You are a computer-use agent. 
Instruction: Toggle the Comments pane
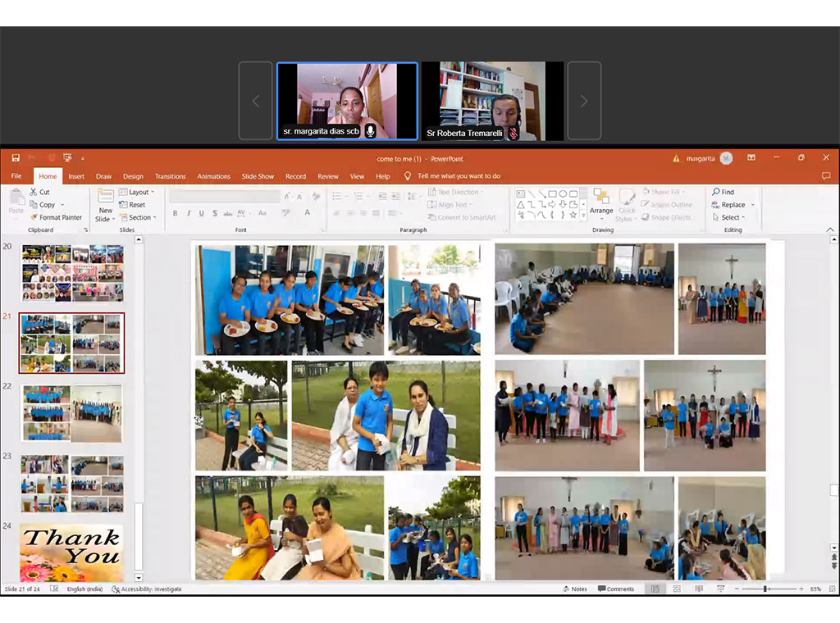point(616,589)
